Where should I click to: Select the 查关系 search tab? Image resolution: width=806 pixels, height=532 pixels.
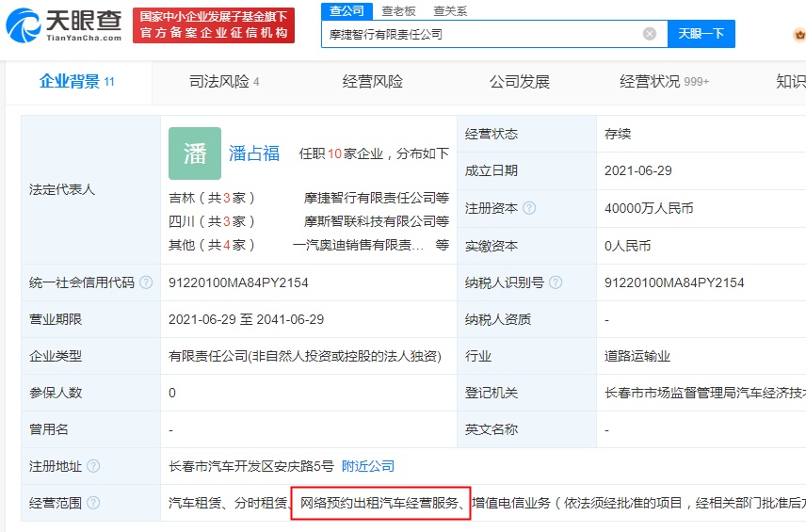pyautogui.click(x=450, y=10)
